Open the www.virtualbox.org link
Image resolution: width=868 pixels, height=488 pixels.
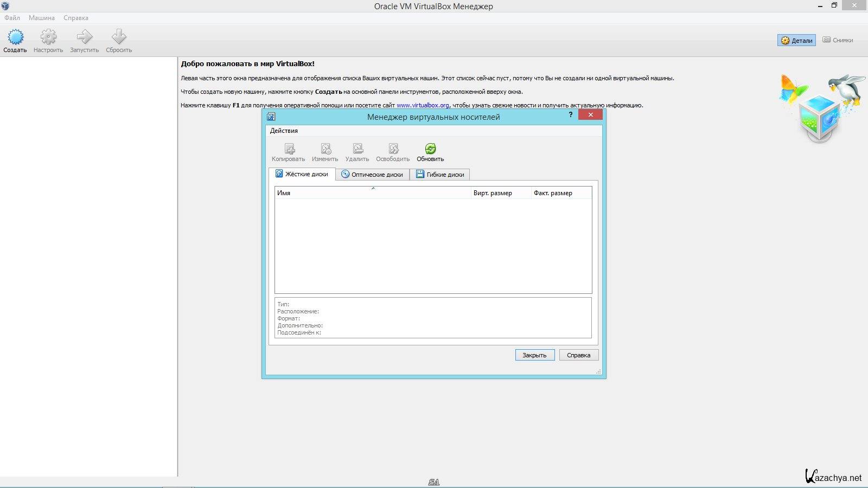click(x=423, y=105)
